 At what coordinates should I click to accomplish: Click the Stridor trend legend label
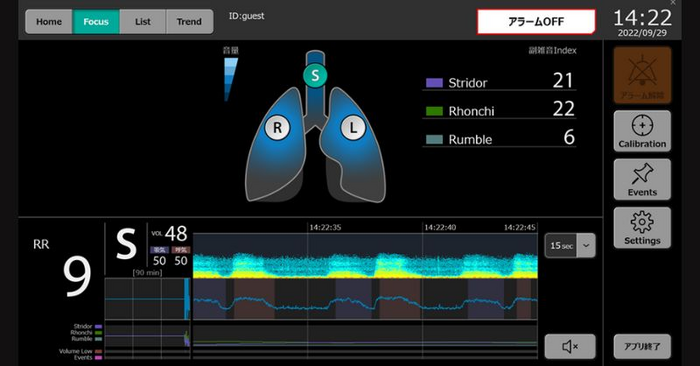click(x=83, y=326)
